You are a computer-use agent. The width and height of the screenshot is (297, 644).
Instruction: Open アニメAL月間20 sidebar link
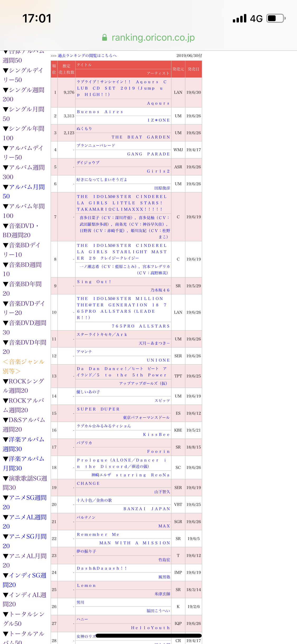coord(25,561)
